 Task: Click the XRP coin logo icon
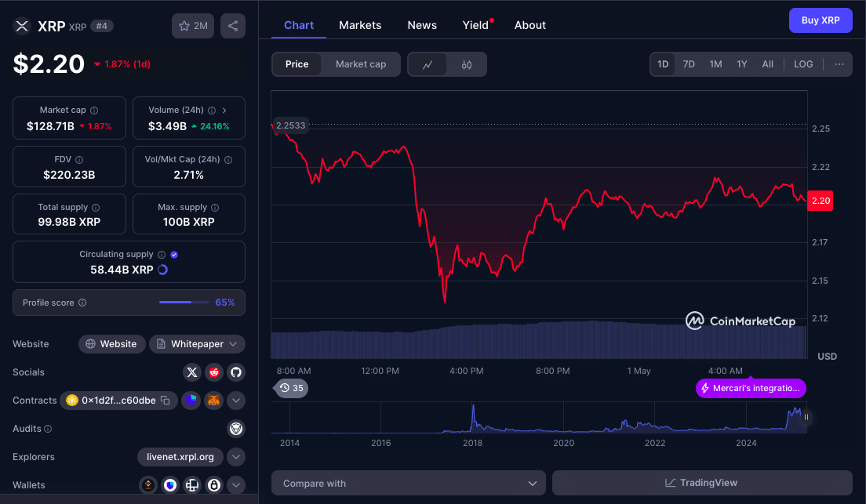[22, 26]
